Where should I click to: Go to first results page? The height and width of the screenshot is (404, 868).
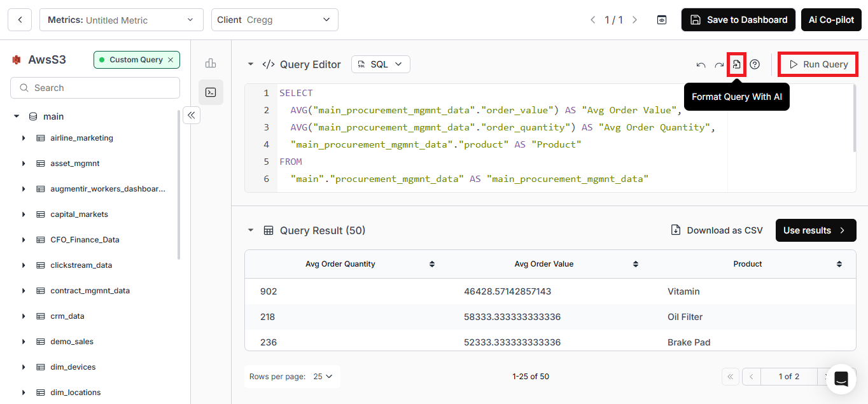730,377
